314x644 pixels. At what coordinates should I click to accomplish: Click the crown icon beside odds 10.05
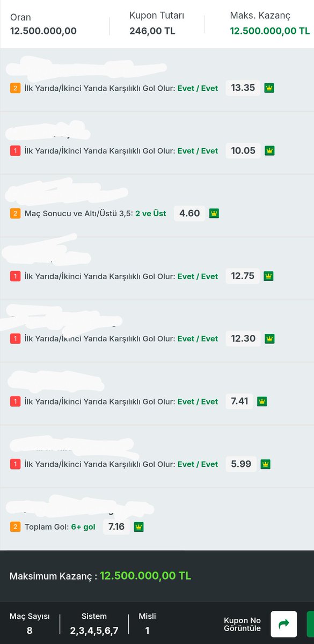269,151
